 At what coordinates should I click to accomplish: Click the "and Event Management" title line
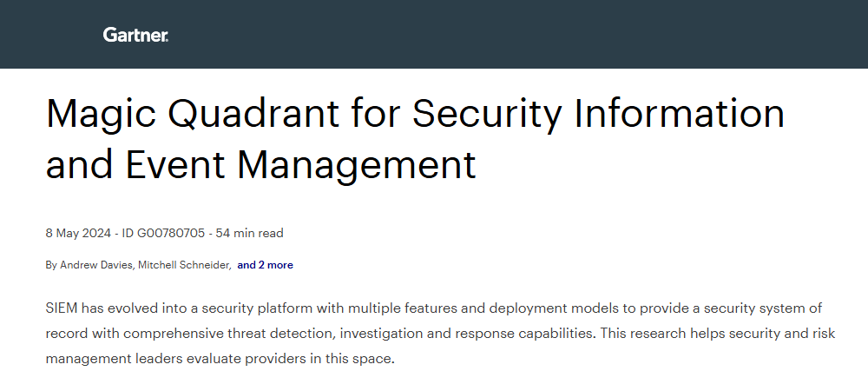tap(260, 164)
